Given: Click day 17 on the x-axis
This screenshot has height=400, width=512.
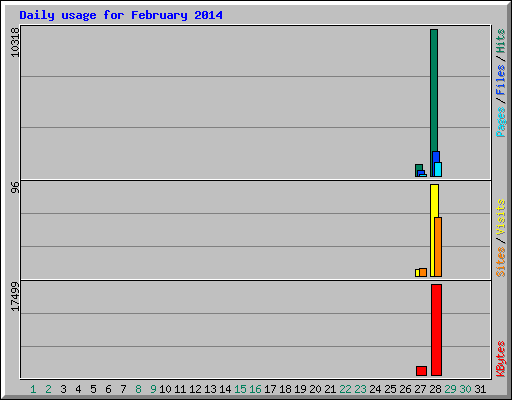Looking at the screenshot, I should tap(270, 389).
